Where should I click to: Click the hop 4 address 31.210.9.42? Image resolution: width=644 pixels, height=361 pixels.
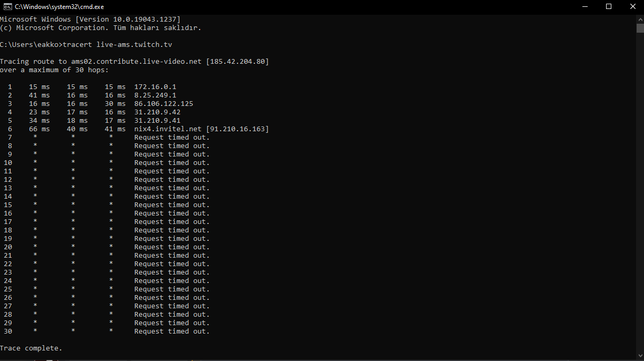tap(157, 112)
